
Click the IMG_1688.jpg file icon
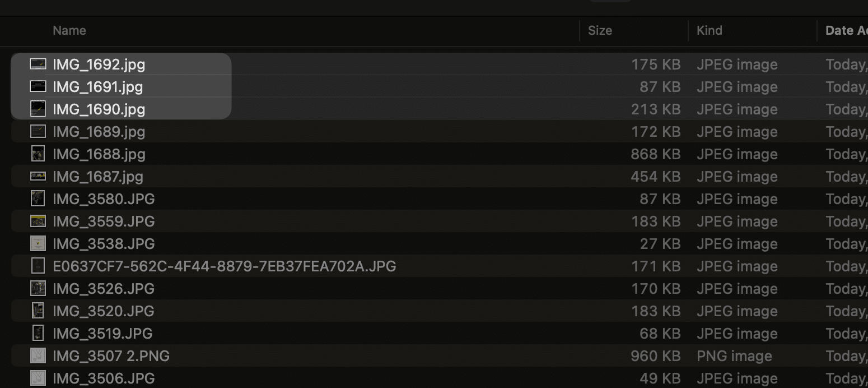38,154
